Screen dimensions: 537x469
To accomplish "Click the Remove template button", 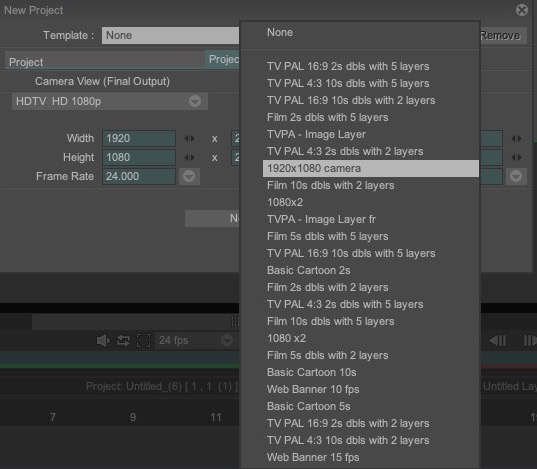I will pyautogui.click(x=500, y=35).
